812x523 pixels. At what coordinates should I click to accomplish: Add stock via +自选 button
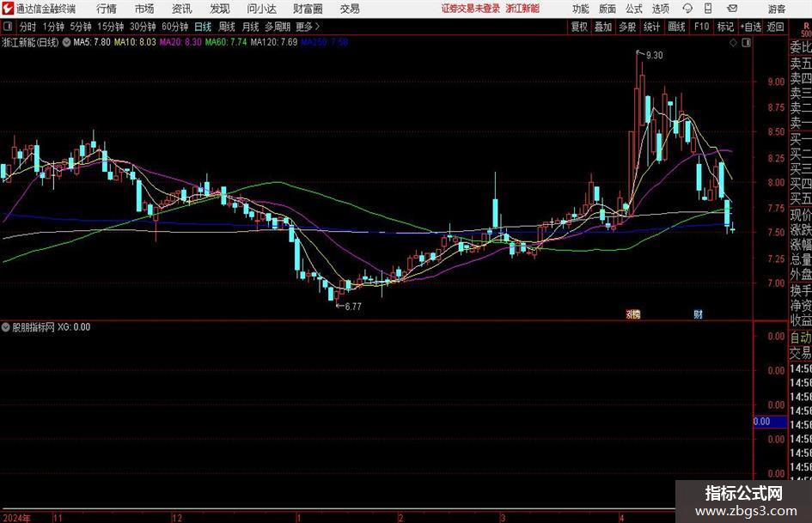coord(751,27)
